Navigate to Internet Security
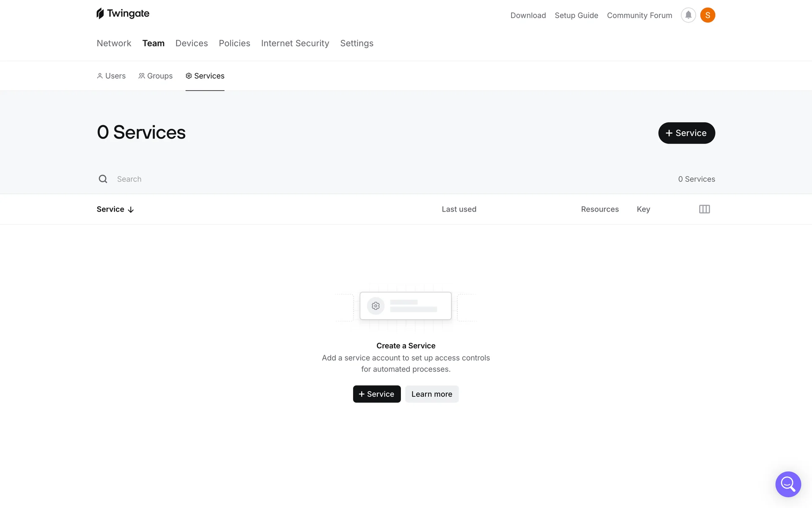Screen dimensions: 812x508 [x=295, y=43]
